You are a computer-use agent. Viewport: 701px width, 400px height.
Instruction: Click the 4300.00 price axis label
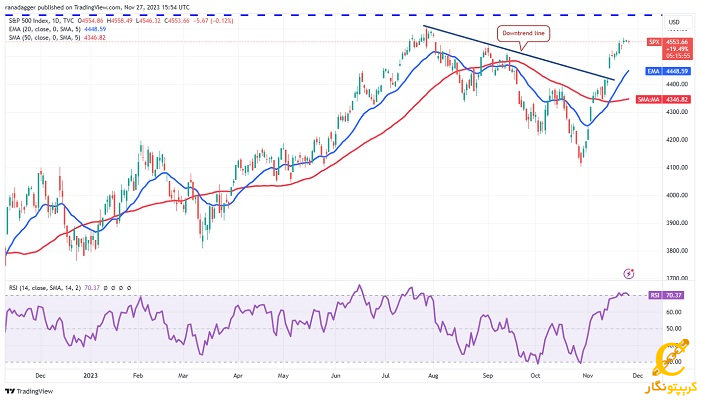pos(677,112)
